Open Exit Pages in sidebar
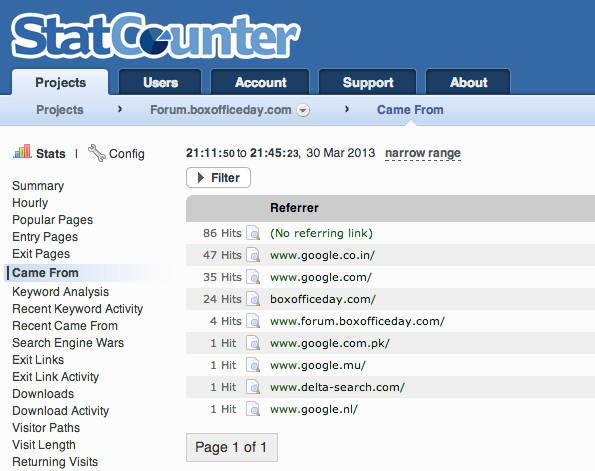This screenshot has width=595, height=471. coord(41,254)
